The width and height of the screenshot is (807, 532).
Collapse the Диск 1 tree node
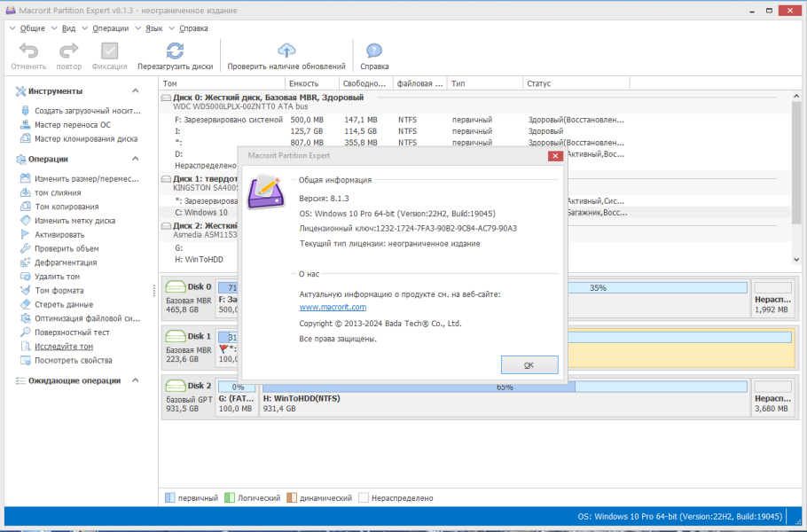click(166, 178)
